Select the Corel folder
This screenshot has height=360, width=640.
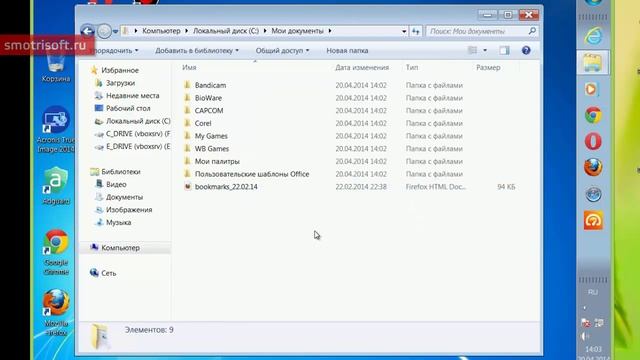pos(203,123)
